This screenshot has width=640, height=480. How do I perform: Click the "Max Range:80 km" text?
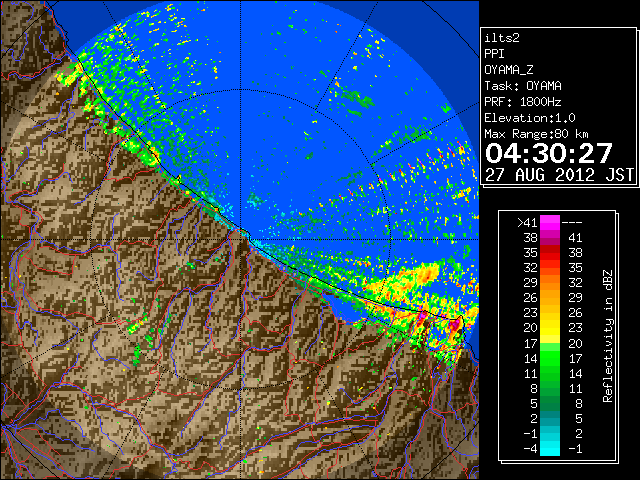[x=536, y=134]
